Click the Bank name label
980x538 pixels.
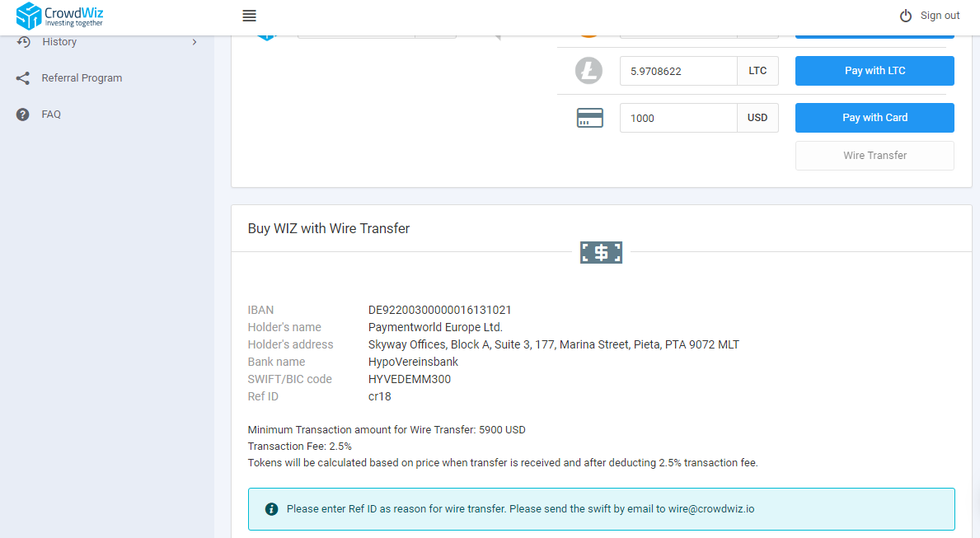pos(276,362)
